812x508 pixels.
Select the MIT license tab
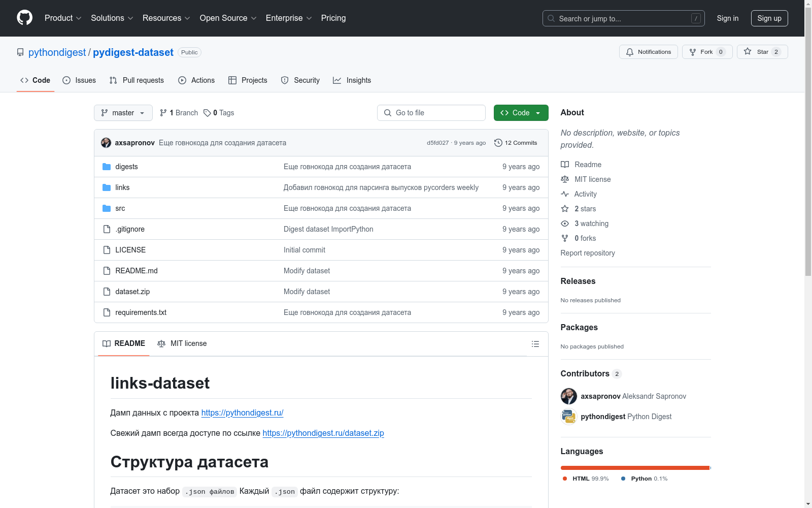[x=182, y=343]
